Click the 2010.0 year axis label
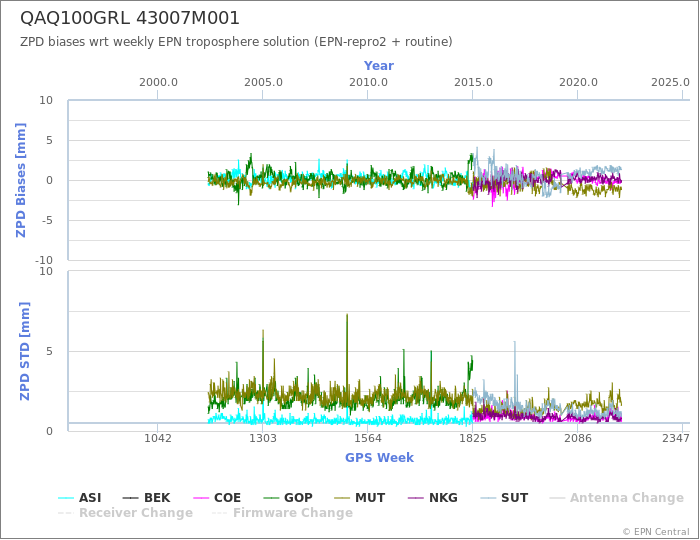Screen dimensions: 700x540 [368, 83]
